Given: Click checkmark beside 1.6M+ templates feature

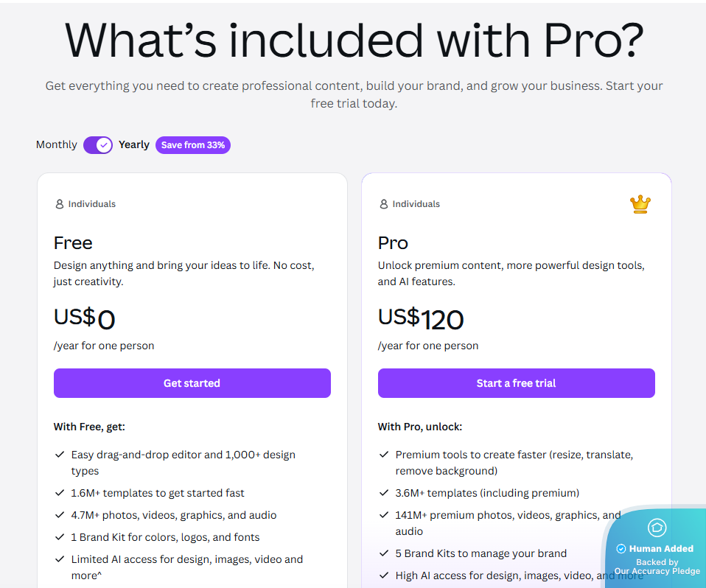Looking at the screenshot, I should 59,493.
